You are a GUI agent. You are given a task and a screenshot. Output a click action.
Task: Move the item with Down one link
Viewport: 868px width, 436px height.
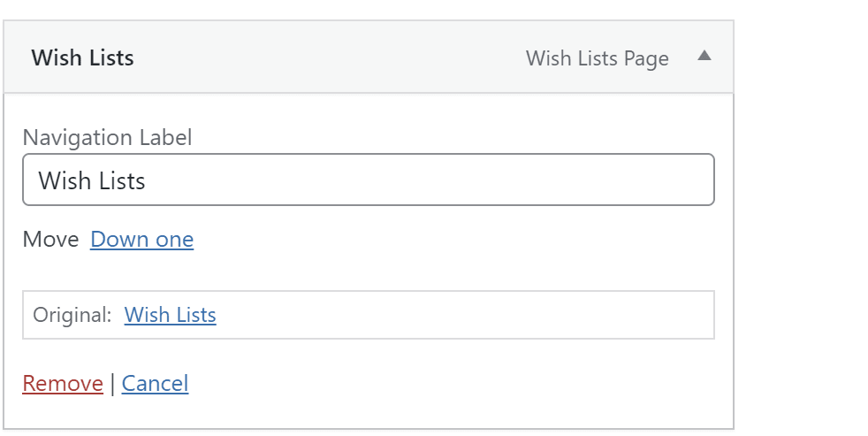coord(141,240)
